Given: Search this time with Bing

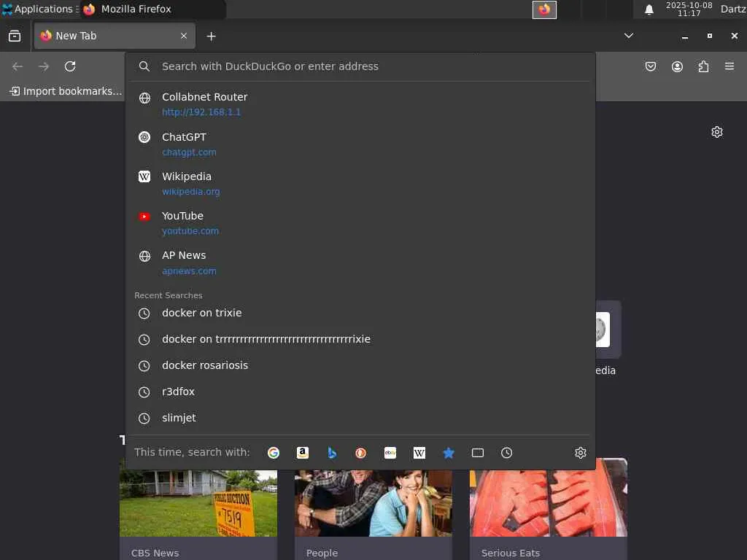Looking at the screenshot, I should click(x=332, y=453).
